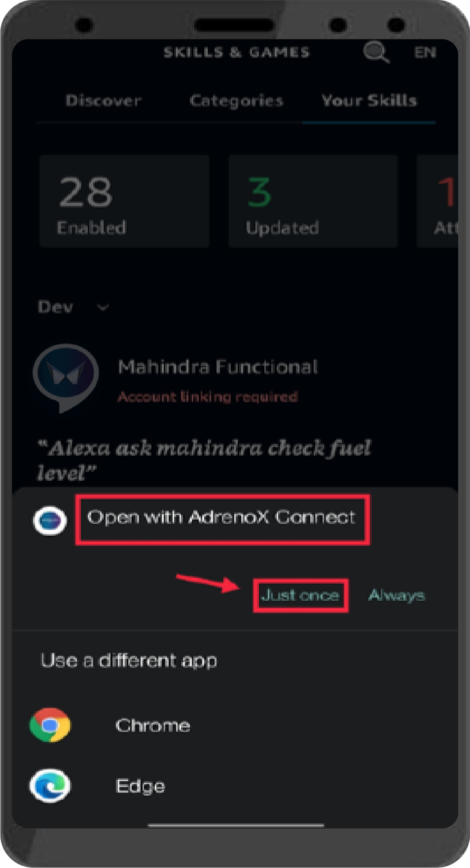The height and width of the screenshot is (868, 470).
Task: Open the partially visible Attention card
Action: coord(438,201)
